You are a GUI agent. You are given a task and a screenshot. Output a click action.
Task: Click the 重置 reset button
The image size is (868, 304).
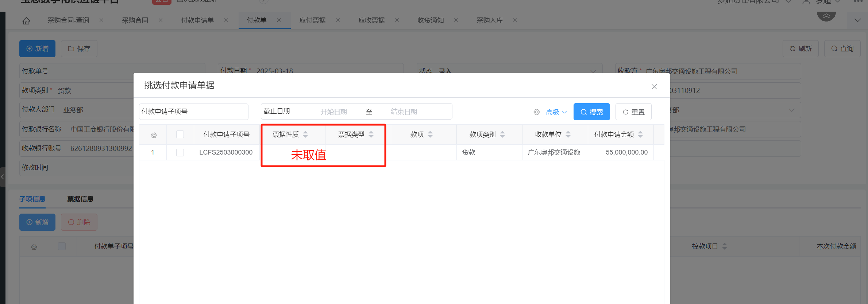(x=633, y=112)
